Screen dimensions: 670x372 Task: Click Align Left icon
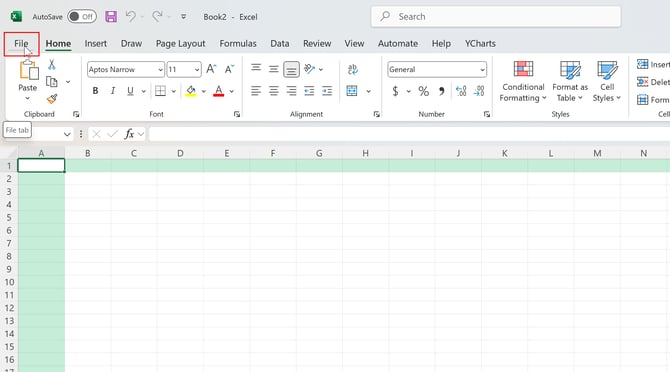[x=256, y=91]
